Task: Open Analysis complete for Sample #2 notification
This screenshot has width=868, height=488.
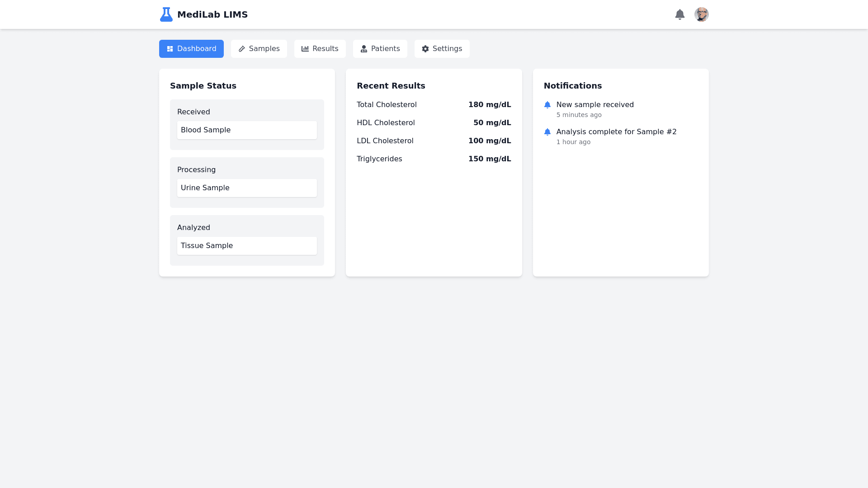Action: coord(616,132)
